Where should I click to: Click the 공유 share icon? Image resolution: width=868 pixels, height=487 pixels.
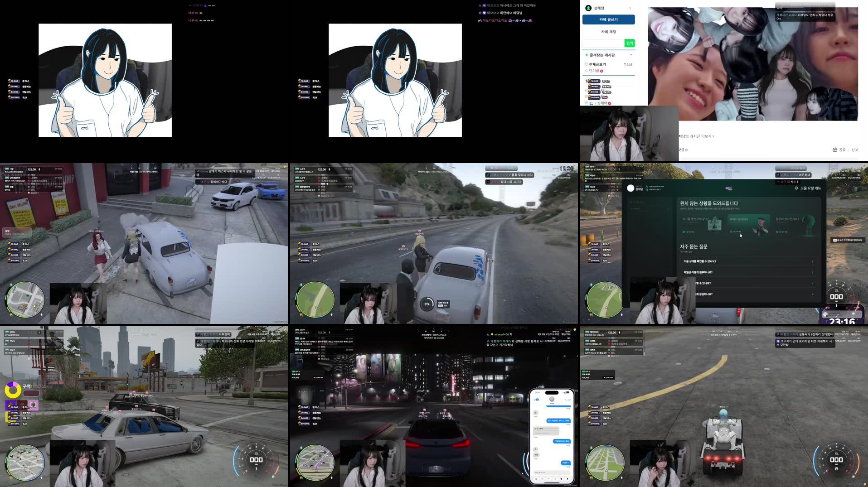pyautogui.click(x=835, y=149)
